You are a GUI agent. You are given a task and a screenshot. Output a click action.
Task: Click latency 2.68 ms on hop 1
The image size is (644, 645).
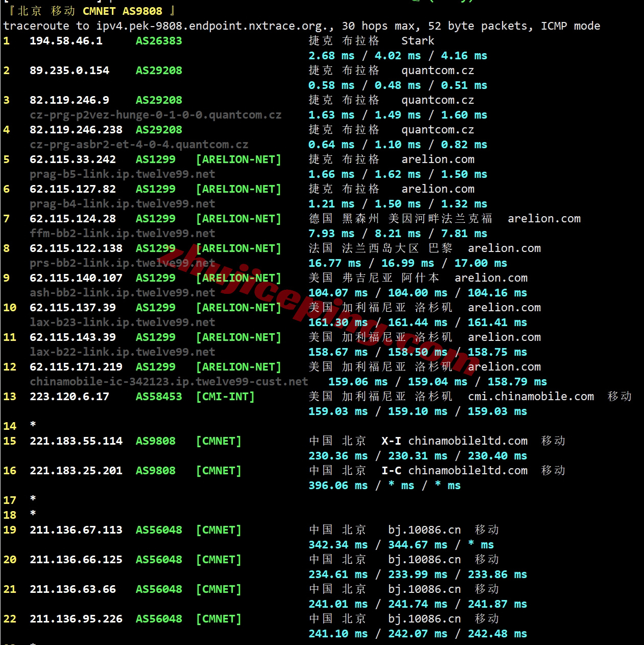click(331, 56)
